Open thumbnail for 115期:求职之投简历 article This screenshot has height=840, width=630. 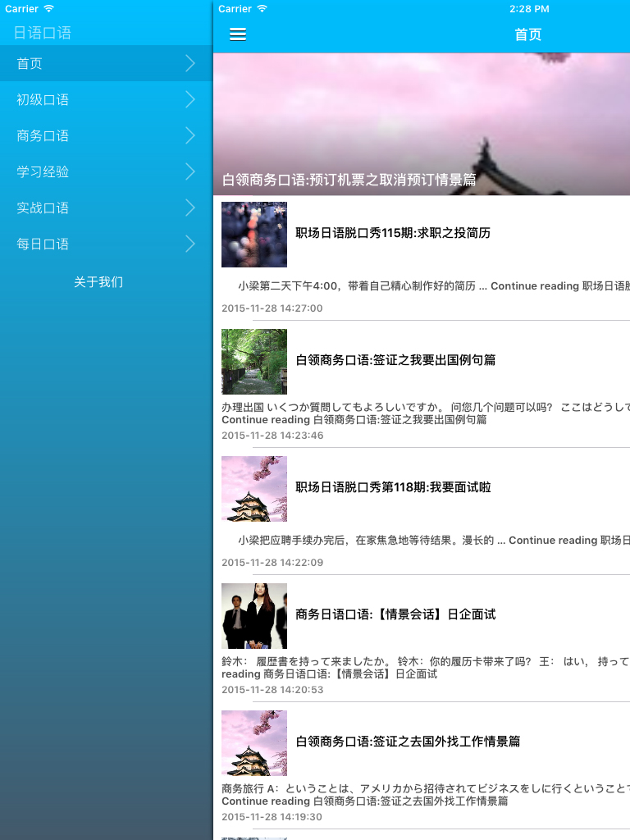(254, 234)
